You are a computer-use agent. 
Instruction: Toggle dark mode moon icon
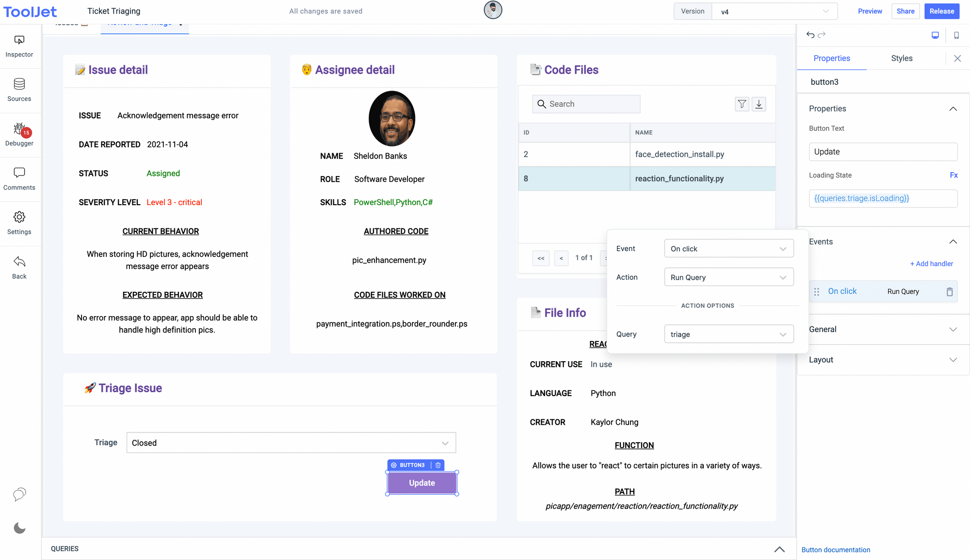[19, 528]
